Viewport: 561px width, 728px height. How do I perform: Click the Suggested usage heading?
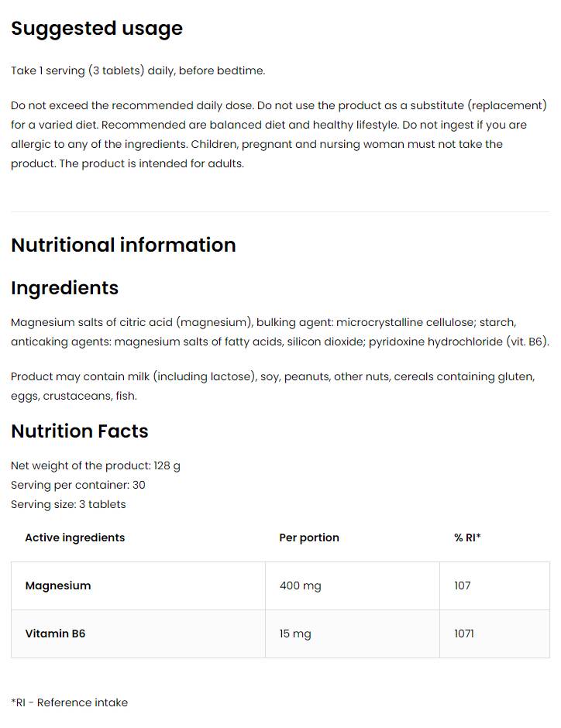97,29
